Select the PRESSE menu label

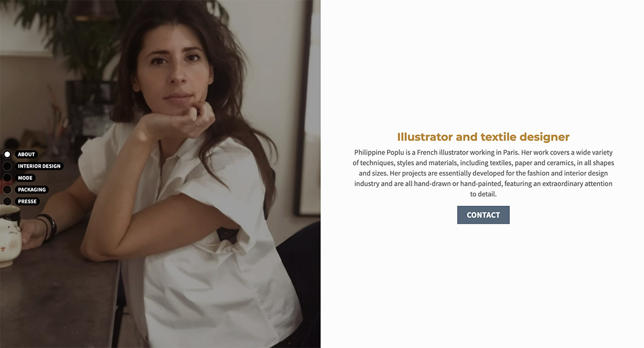27,201
